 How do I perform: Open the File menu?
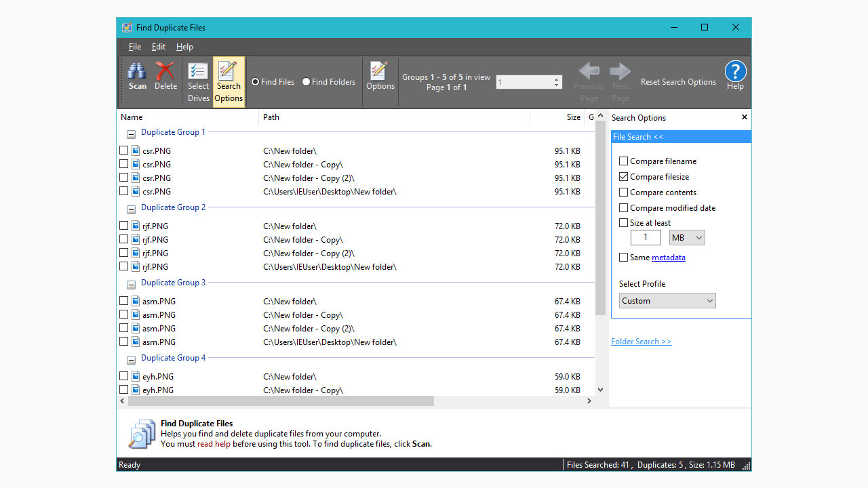coord(135,47)
